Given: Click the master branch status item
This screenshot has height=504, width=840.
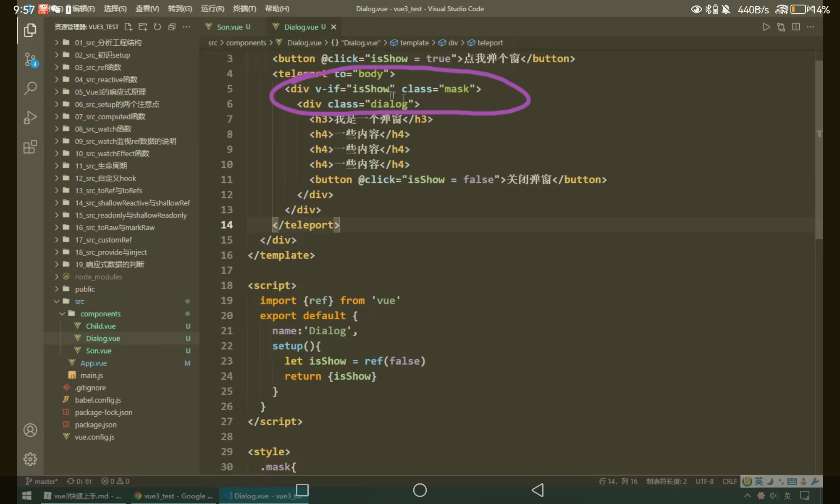Looking at the screenshot, I should pos(42,481).
